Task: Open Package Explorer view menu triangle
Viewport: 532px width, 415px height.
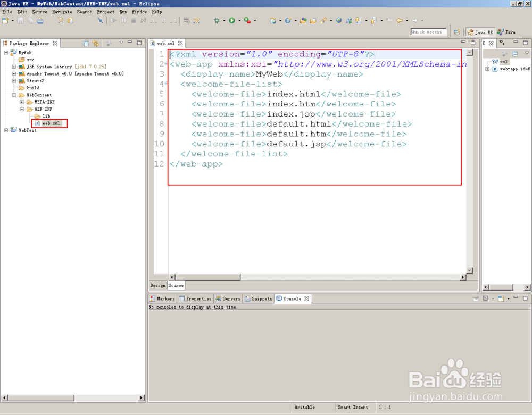Action: click(121, 43)
